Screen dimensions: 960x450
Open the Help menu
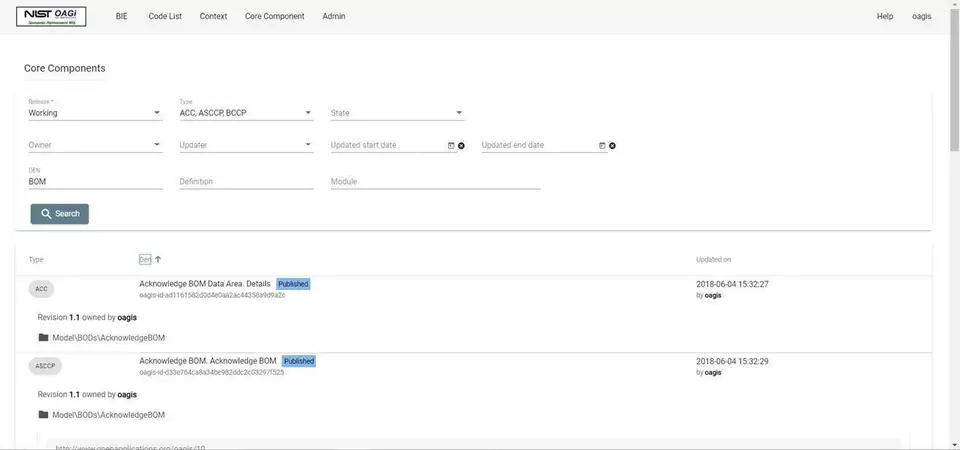tap(885, 17)
